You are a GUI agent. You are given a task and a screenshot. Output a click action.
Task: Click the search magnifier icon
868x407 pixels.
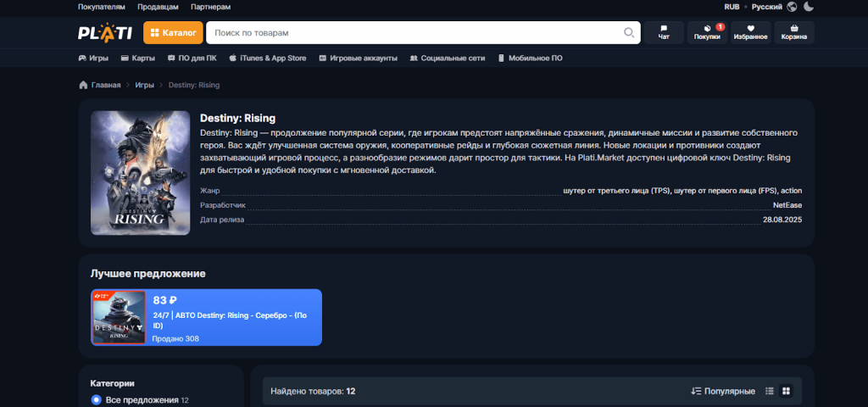tap(629, 33)
